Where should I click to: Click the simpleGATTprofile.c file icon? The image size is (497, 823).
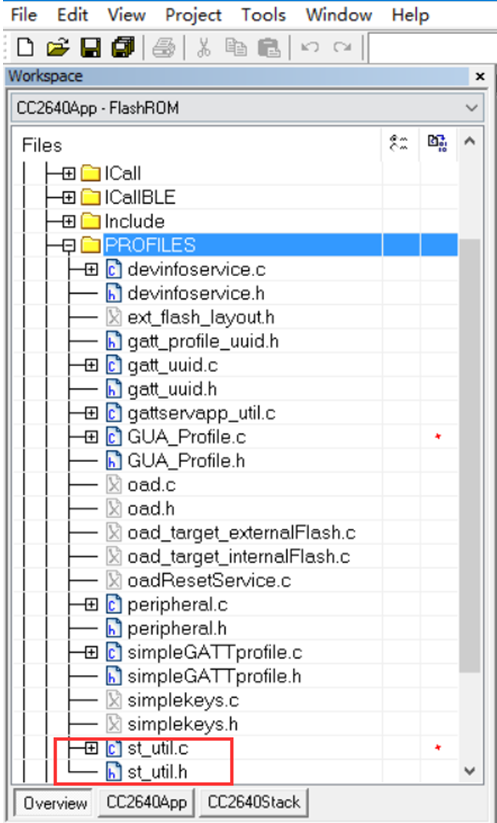[x=113, y=652]
